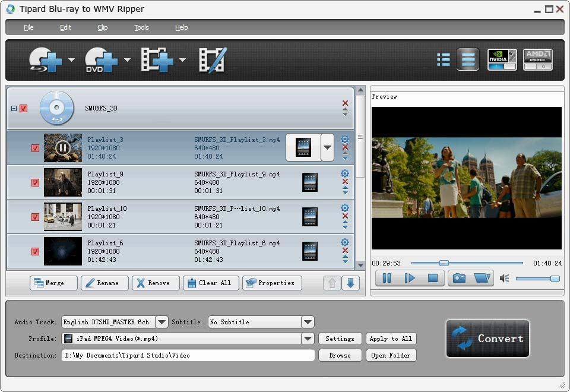
Task: Collapse the SMURFS_3D tree node
Action: point(14,108)
